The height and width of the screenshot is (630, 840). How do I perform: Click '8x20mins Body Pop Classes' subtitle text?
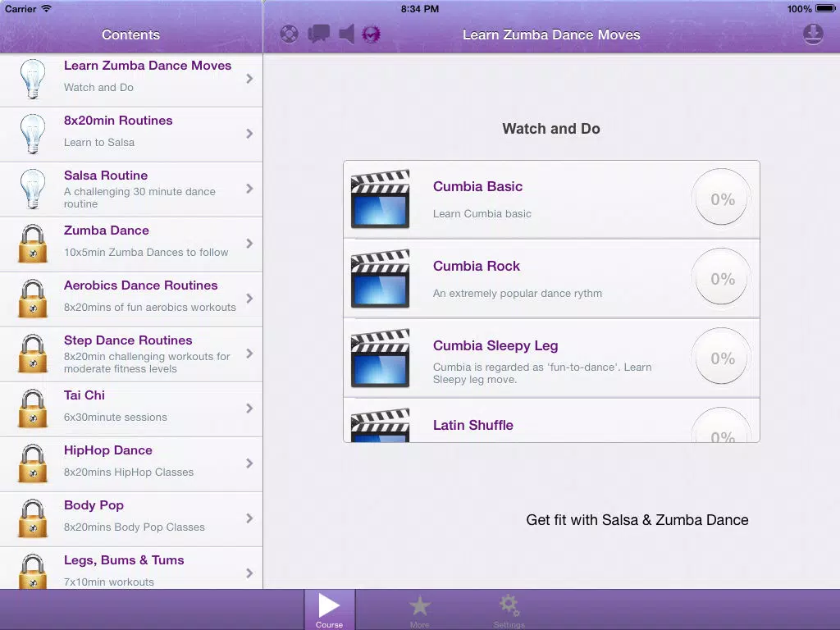pos(135,527)
